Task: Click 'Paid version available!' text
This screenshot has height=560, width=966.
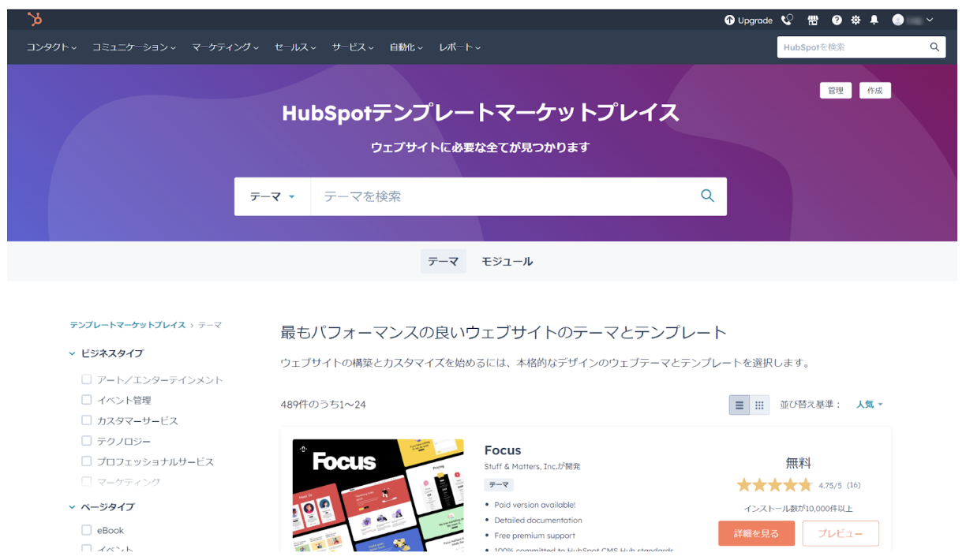Action: pos(535,505)
